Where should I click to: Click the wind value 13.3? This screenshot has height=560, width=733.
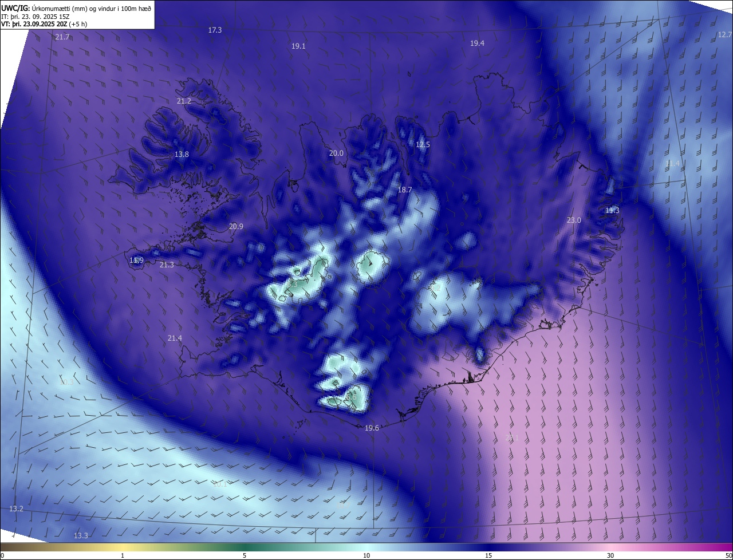81,535
